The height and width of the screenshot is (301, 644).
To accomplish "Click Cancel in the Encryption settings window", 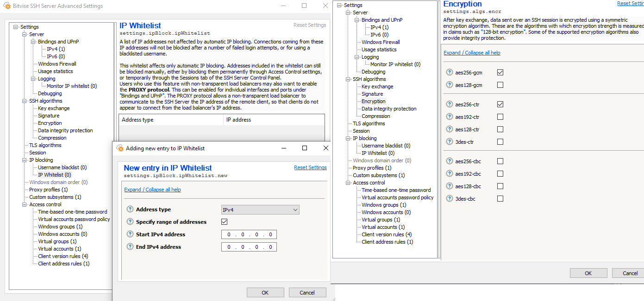I will pos(628,273).
